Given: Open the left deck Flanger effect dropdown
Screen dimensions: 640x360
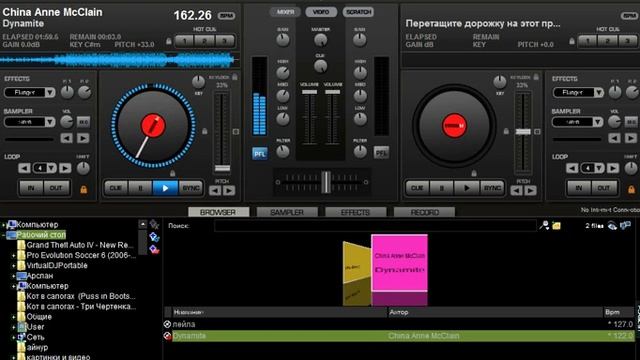Looking at the screenshot, I should [x=50, y=93].
